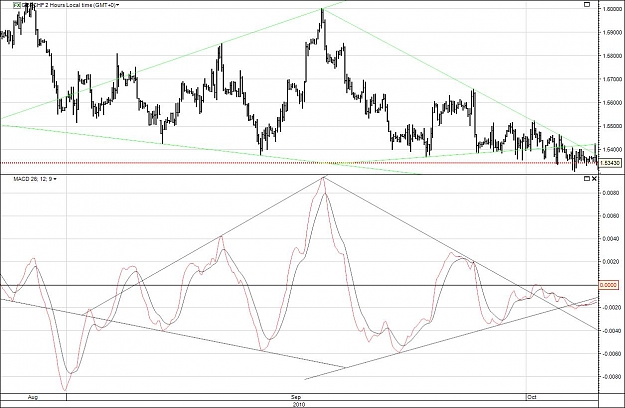
Task: Click the -0.0040 MACD axis label
Action: [x=610, y=331]
